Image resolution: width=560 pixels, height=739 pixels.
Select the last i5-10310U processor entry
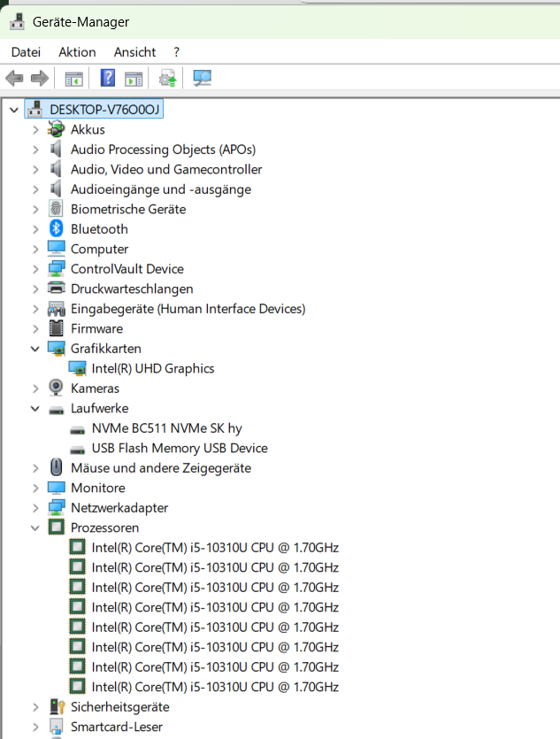(x=215, y=687)
